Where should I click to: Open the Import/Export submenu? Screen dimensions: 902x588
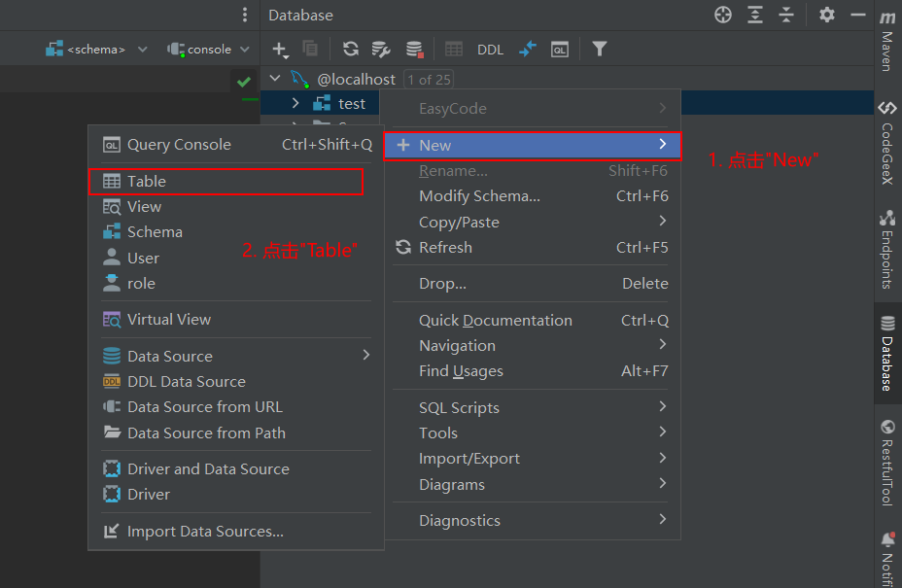[x=532, y=459]
